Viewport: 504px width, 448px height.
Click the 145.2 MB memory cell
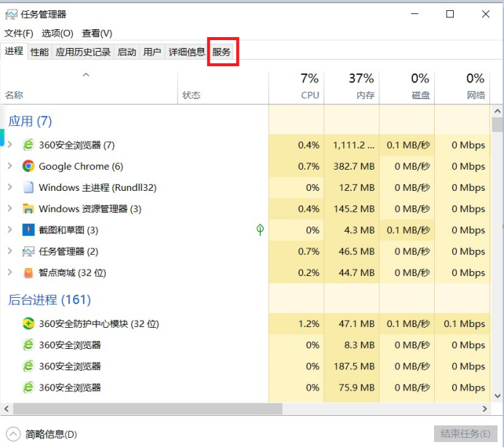click(352, 208)
